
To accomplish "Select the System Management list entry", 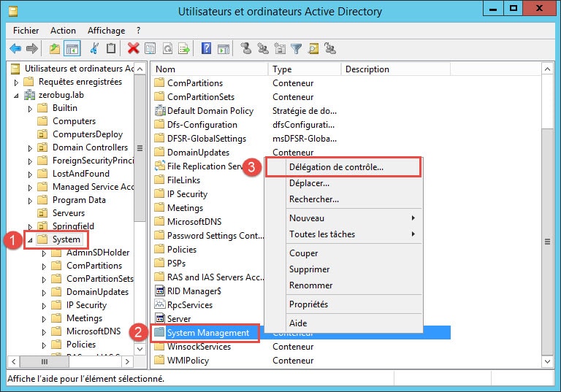I will (x=208, y=333).
